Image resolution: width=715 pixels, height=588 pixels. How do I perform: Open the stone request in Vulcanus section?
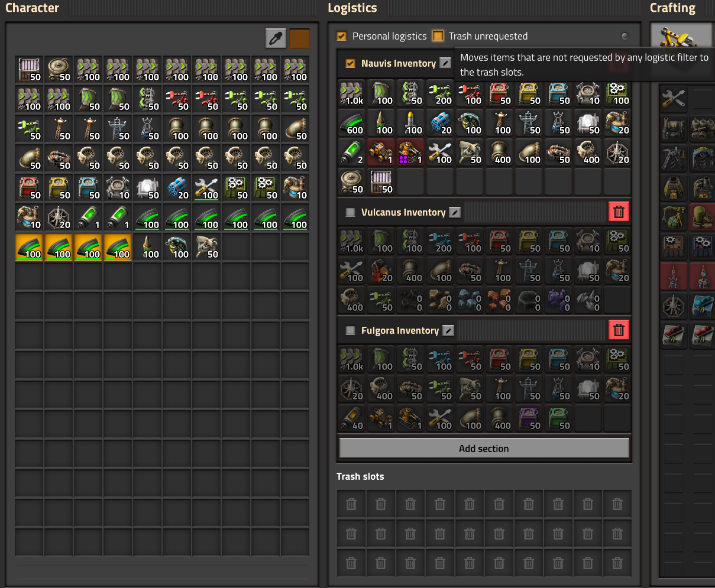441,301
